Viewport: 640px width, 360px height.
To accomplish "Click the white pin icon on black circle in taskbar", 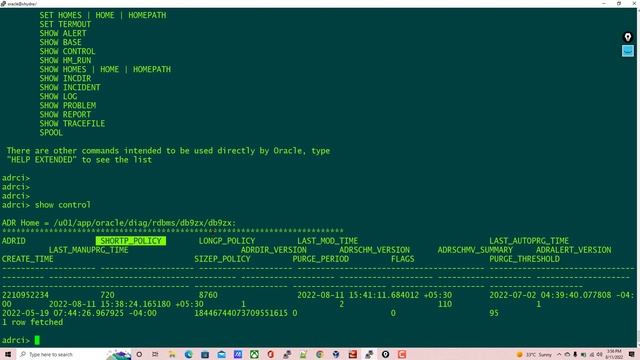I will pyautogui.click(x=385, y=354).
